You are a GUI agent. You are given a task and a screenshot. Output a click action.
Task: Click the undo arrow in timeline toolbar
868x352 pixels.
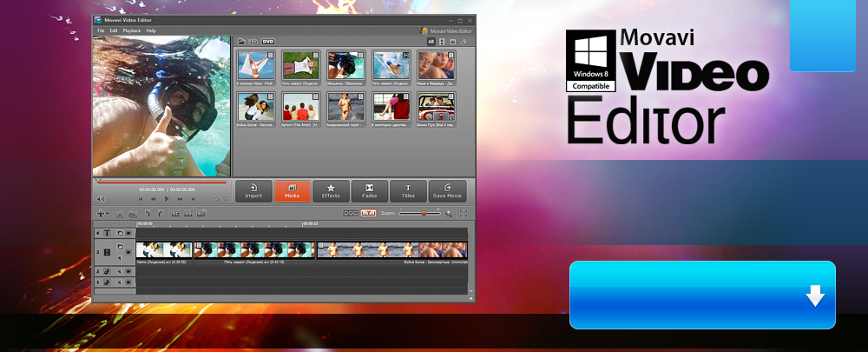click(148, 213)
